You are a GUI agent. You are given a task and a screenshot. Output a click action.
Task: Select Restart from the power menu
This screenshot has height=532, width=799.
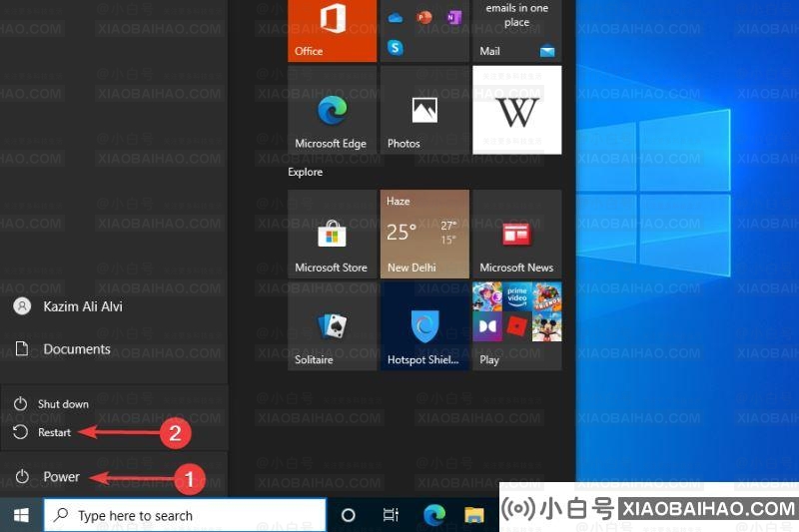pyautogui.click(x=114, y=432)
